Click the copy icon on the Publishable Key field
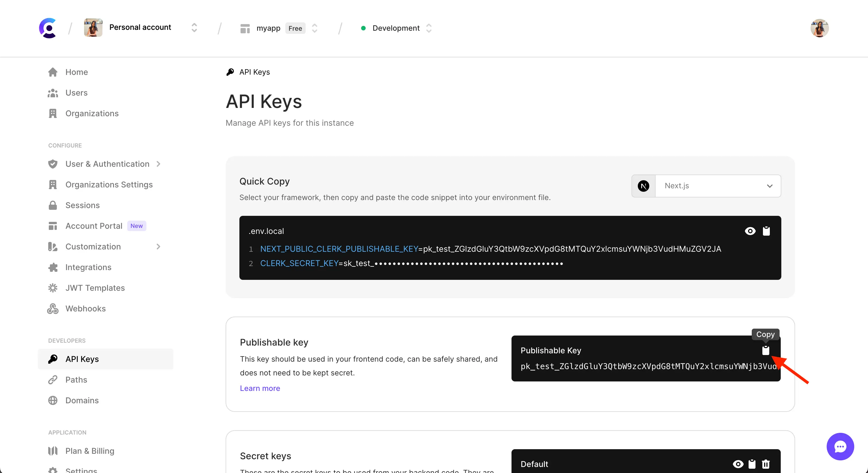Screen dimensions: 868x473 (x=766, y=351)
